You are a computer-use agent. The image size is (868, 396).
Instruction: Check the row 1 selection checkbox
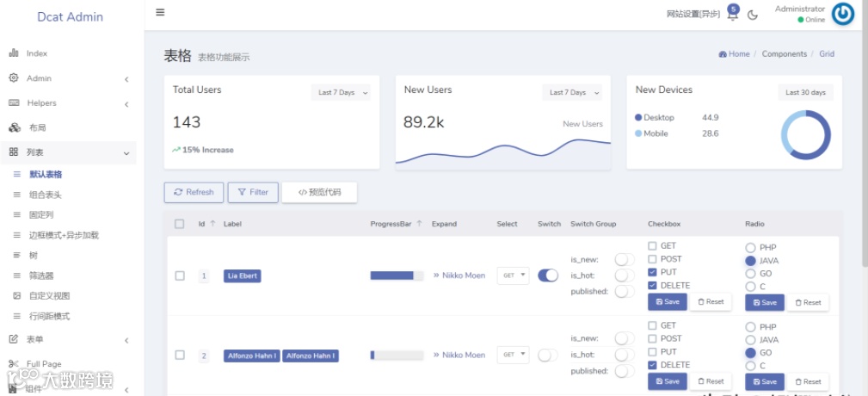(180, 275)
